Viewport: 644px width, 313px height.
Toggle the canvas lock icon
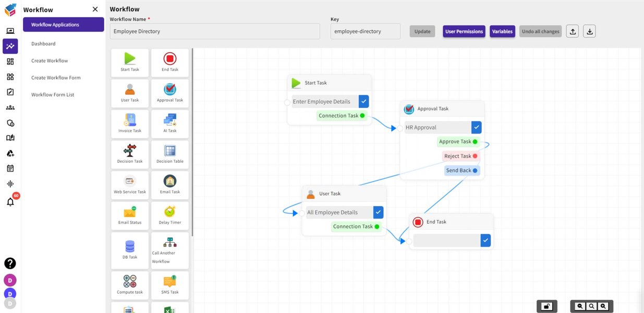[546, 306]
